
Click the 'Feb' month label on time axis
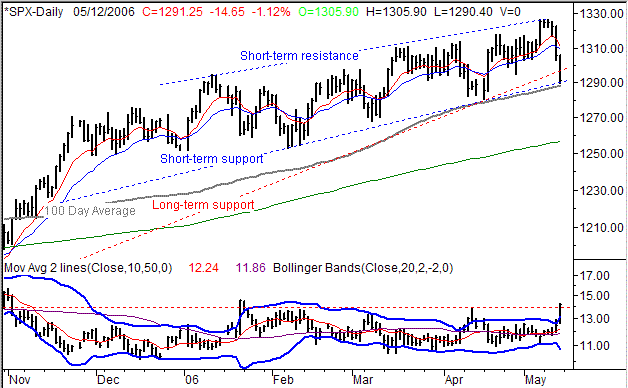[x=283, y=380]
